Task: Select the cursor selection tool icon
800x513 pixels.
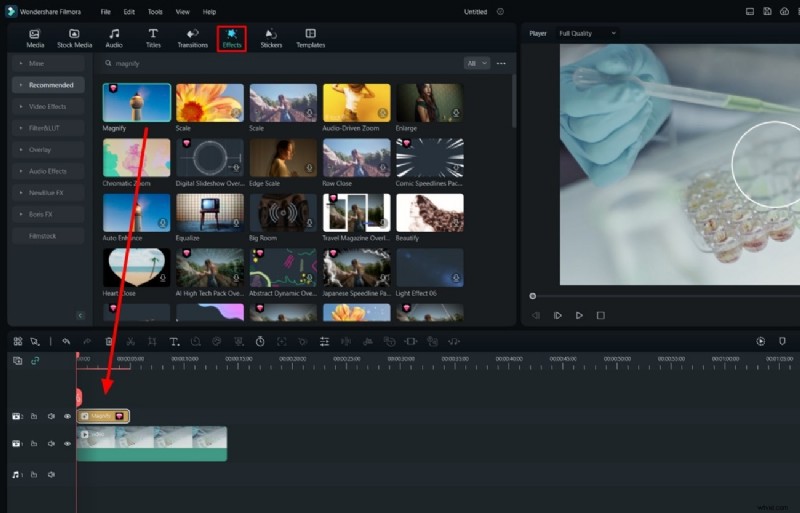Action: click(35, 341)
